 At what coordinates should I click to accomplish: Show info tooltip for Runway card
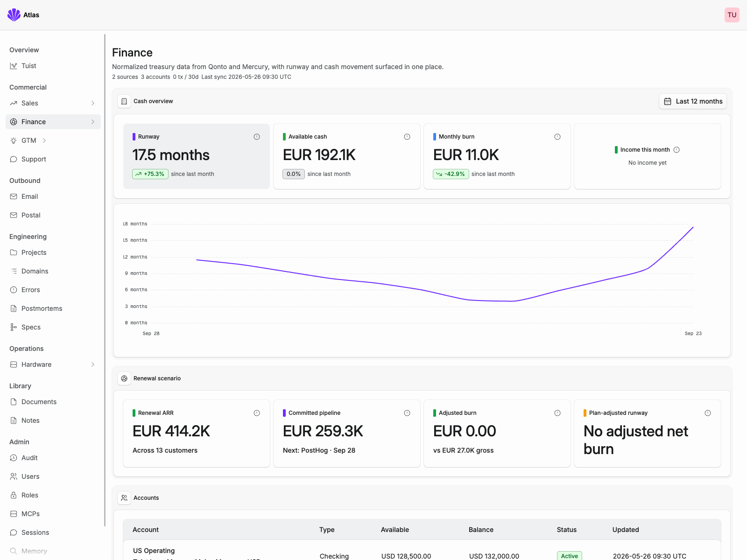point(257,137)
